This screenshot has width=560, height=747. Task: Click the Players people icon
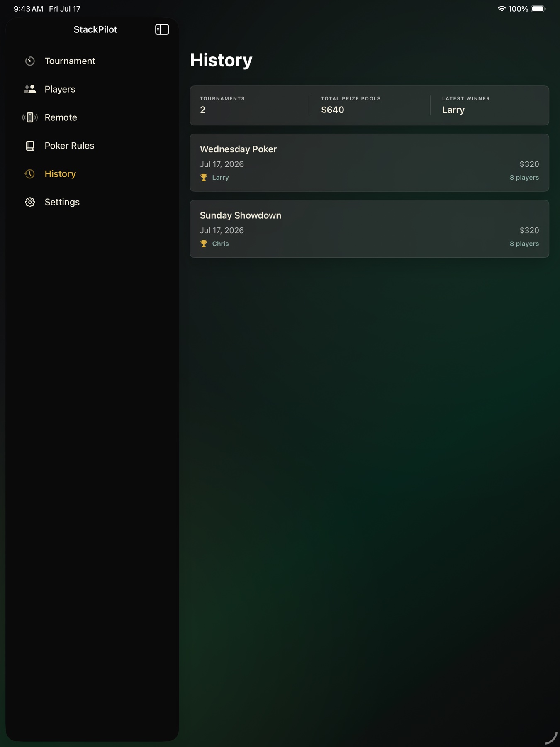click(x=30, y=89)
